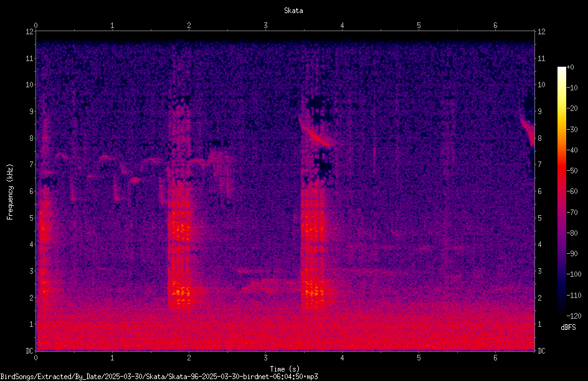This screenshot has width=588, height=381.
Task: Click the "Skata" title above the spectrogram
Action: (x=293, y=11)
